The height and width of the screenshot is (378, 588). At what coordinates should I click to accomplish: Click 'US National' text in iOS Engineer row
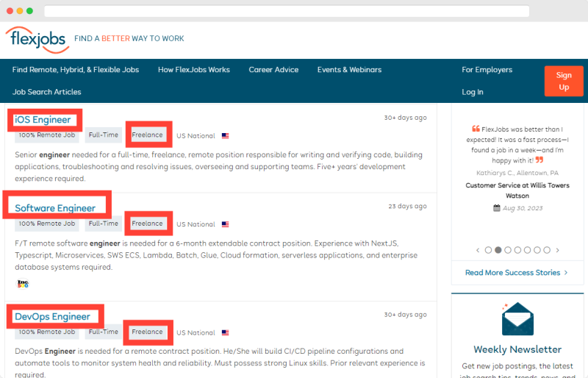(196, 136)
